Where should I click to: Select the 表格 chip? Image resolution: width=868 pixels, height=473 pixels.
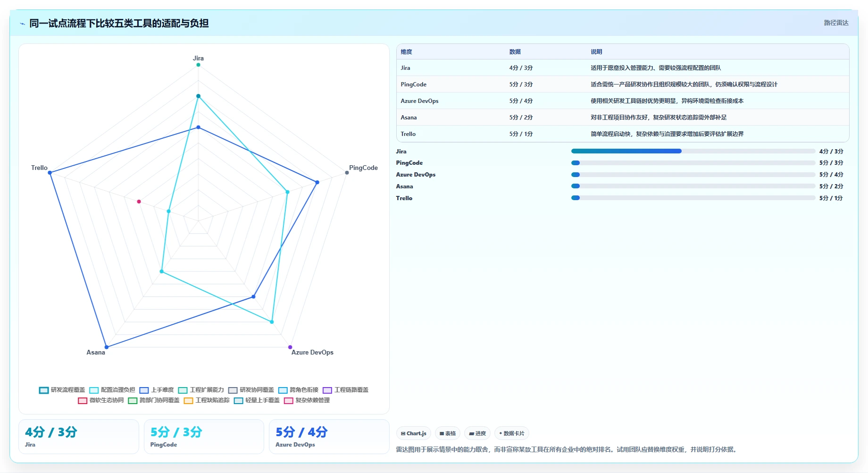[448, 433]
